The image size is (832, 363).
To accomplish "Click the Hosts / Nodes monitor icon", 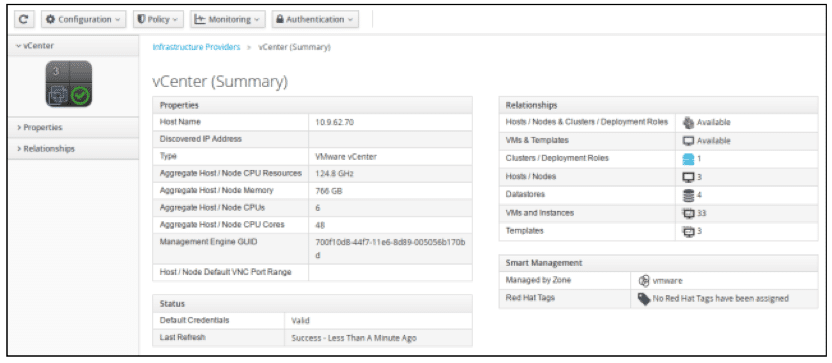I will (688, 177).
